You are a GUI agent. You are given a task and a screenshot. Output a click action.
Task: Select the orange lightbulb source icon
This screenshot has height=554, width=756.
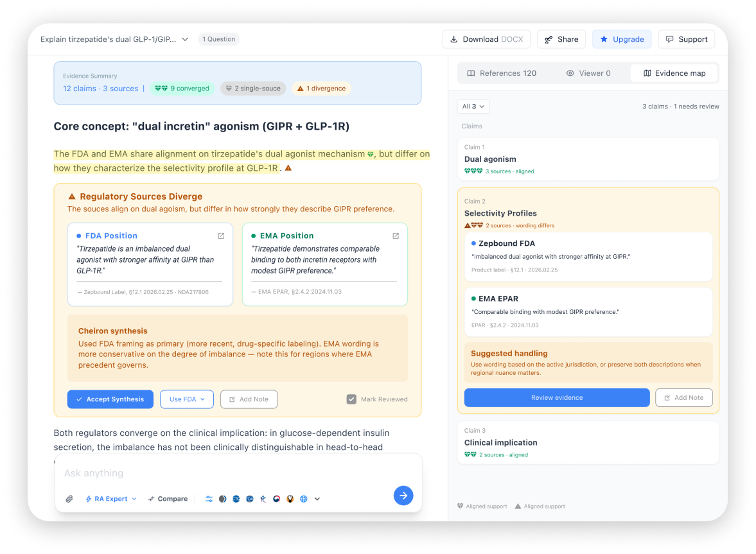point(290,499)
